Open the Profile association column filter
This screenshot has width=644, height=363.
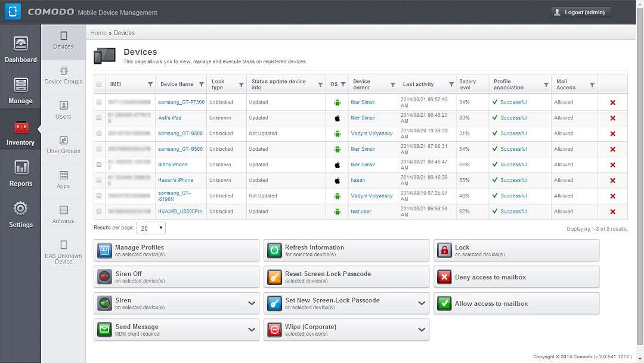click(x=546, y=85)
